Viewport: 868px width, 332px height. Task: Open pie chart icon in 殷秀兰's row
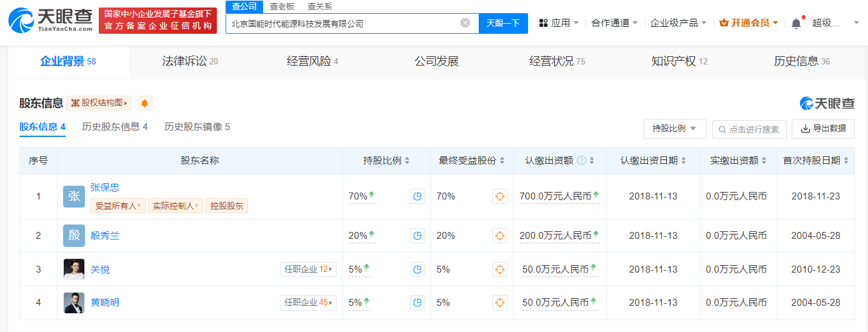pos(417,236)
